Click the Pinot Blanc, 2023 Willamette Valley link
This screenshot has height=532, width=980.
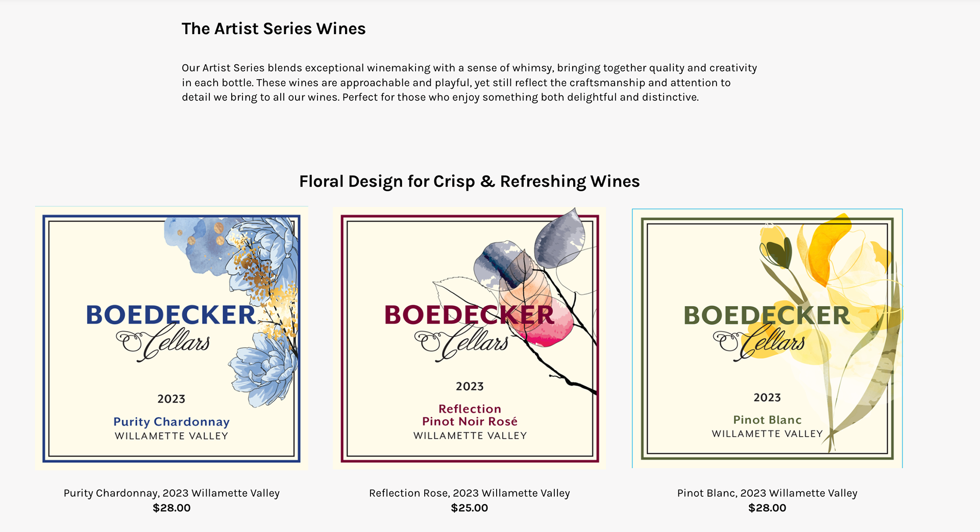pyautogui.click(x=767, y=493)
